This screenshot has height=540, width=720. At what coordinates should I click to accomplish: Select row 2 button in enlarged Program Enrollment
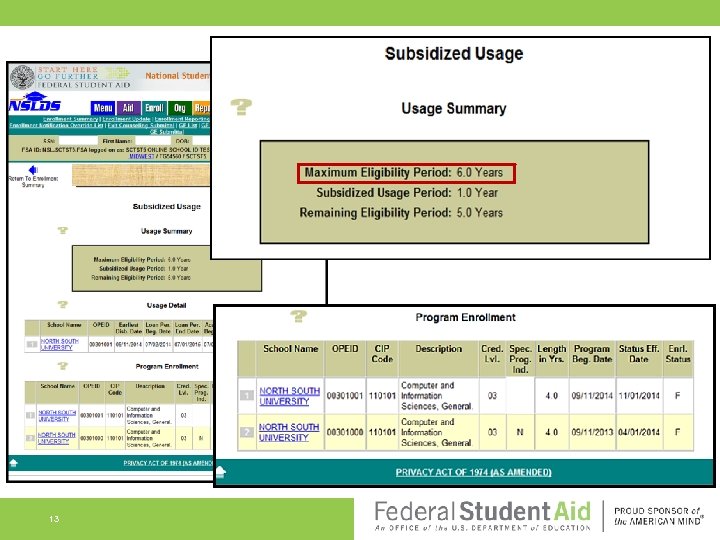click(x=247, y=432)
